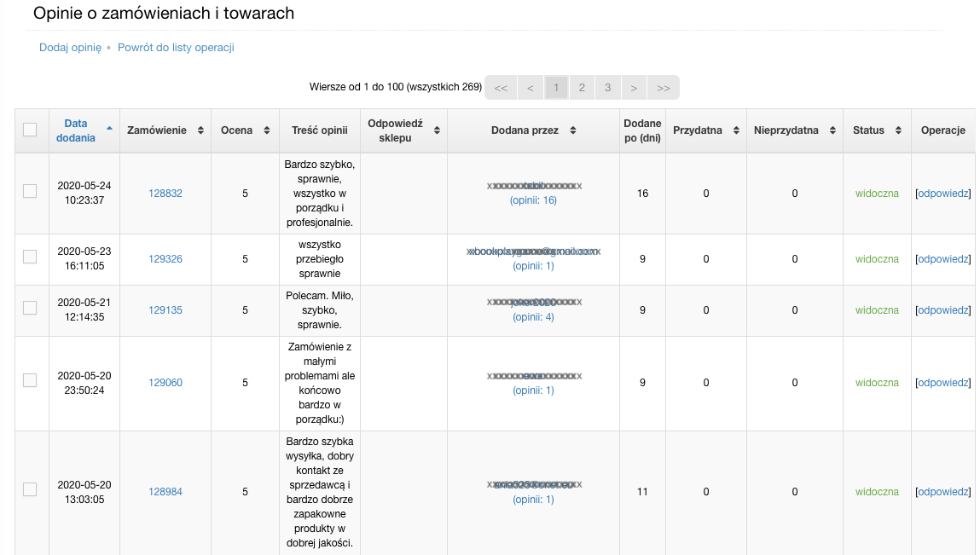
Task: Click date cell 2020-05-24 10:23:37
Action: coord(84,194)
